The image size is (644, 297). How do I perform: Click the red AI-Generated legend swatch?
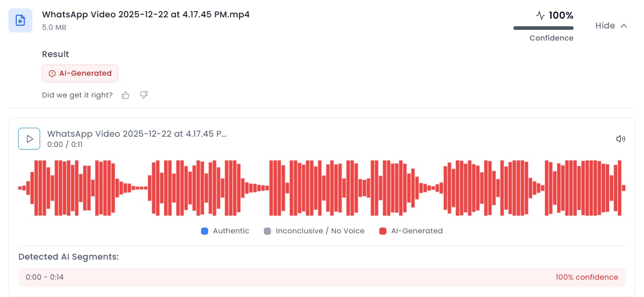383,231
